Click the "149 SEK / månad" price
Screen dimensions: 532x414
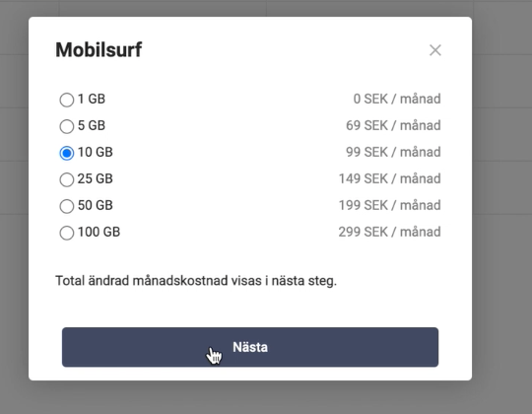click(x=389, y=178)
